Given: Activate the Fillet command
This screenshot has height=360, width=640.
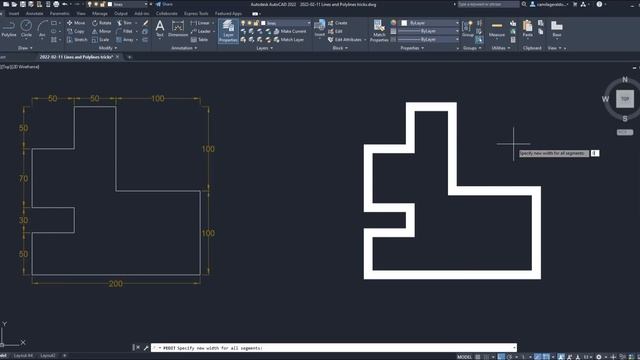Looking at the screenshot, I should pos(124,31).
